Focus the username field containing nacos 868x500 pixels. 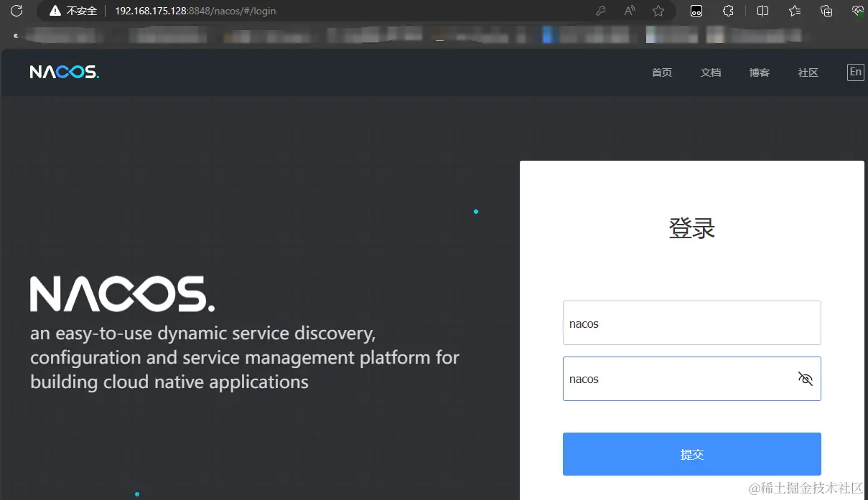pyautogui.click(x=692, y=323)
